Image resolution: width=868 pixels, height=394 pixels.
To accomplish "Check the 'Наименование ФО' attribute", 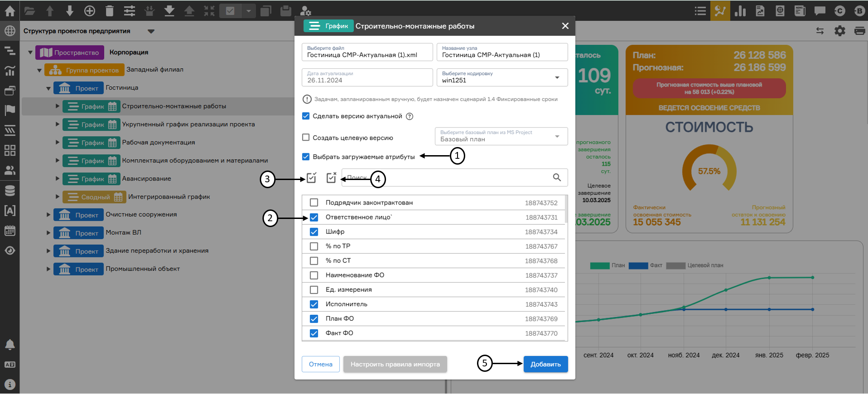I will [314, 275].
